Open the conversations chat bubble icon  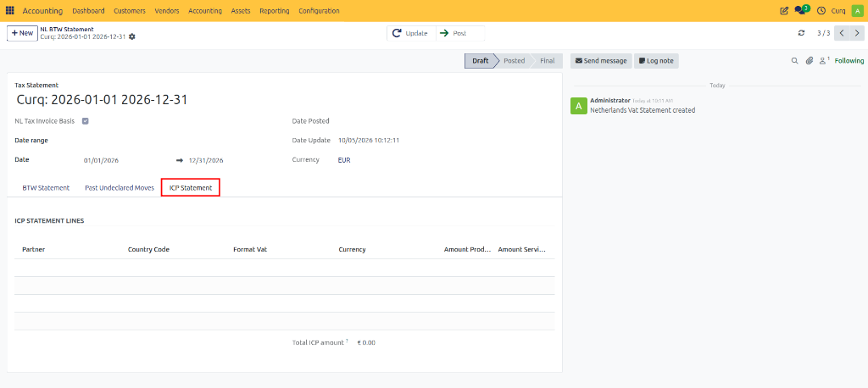(802, 10)
